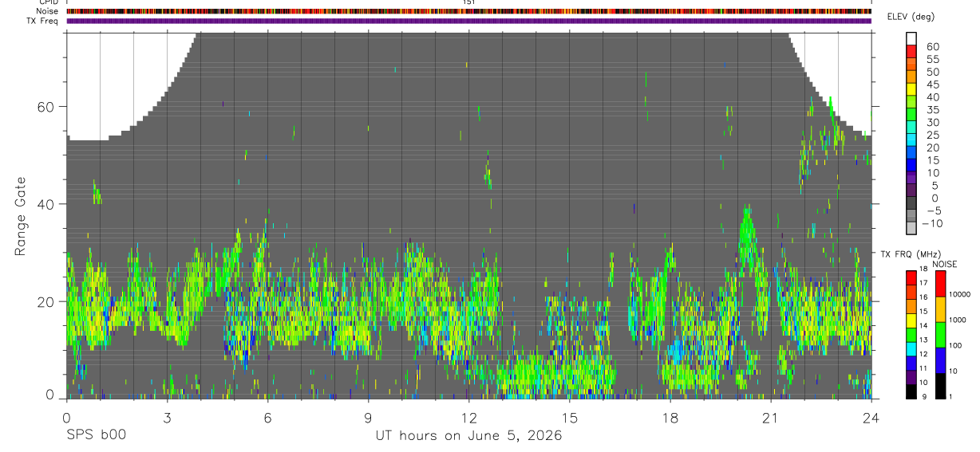The width and height of the screenshot is (980, 452).
Task: Click the '24' hour tick on time axis
Action: point(871,417)
